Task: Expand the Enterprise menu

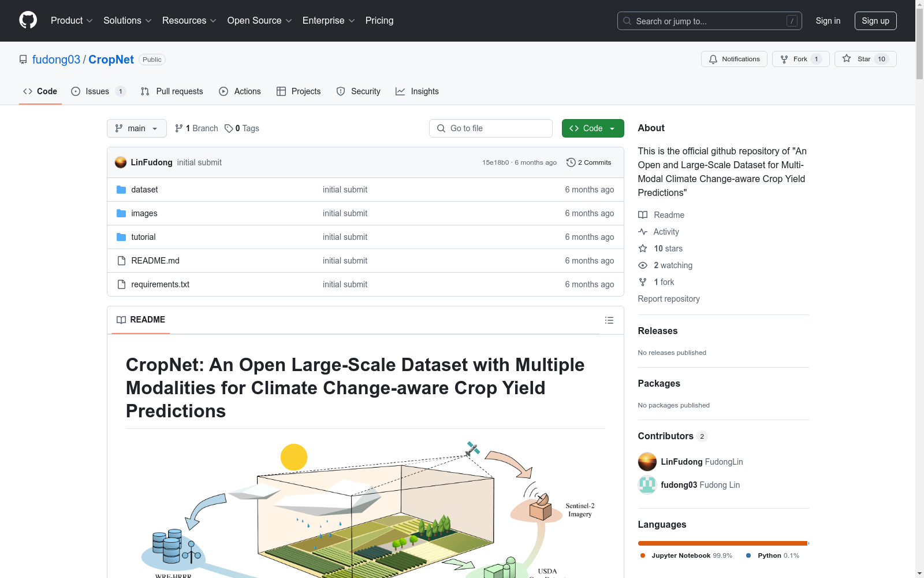Action: [x=329, y=20]
